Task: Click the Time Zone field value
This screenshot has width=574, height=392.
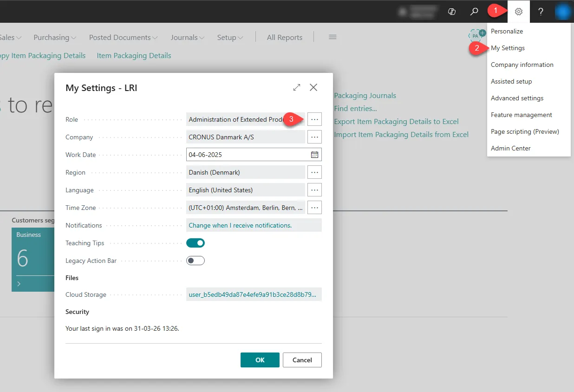Action: [246, 208]
